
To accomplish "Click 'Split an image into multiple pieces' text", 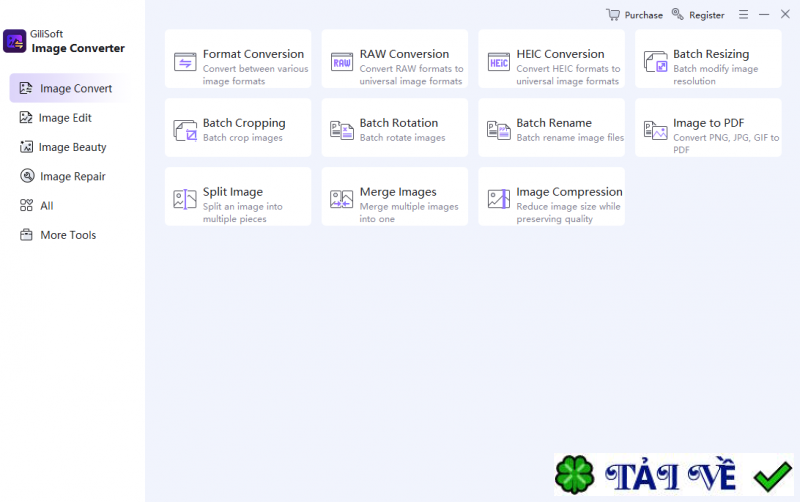I will point(242,213).
